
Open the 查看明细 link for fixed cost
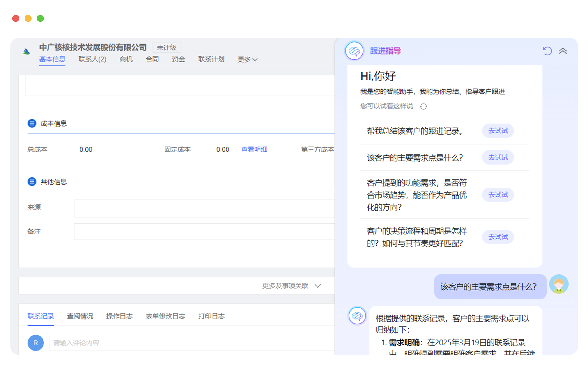point(254,149)
